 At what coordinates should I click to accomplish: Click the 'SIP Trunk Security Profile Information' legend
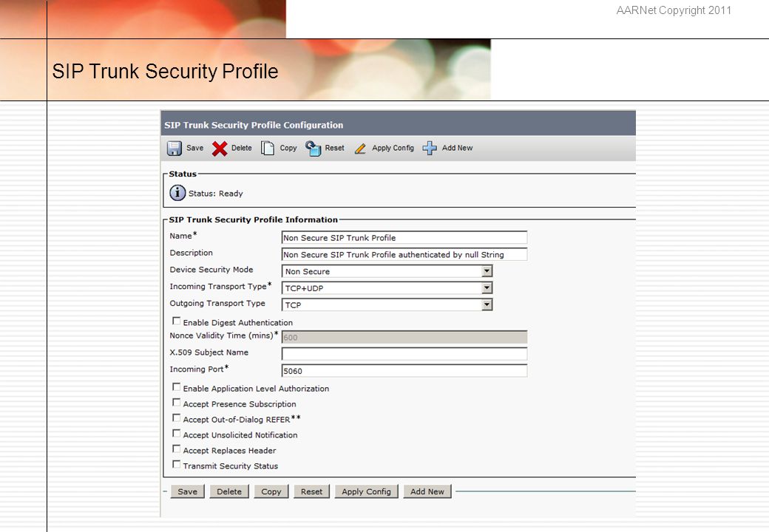254,219
